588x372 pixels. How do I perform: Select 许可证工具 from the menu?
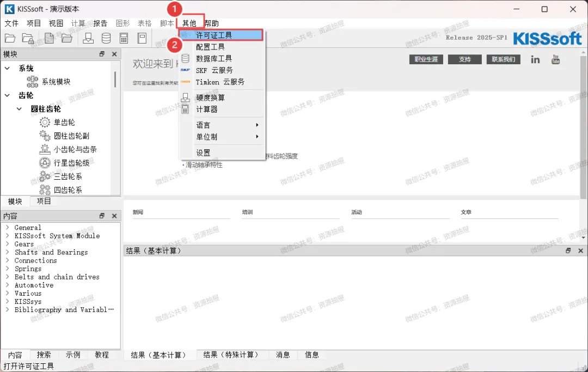point(221,35)
